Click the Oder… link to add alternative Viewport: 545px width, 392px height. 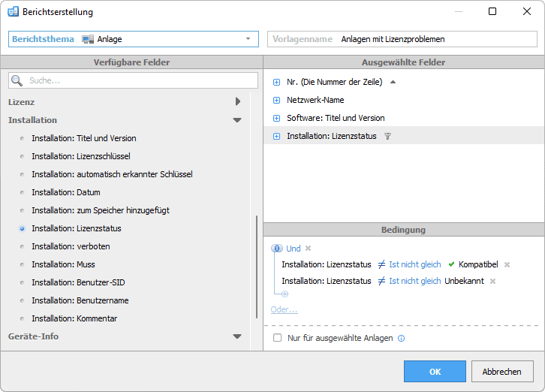284,309
